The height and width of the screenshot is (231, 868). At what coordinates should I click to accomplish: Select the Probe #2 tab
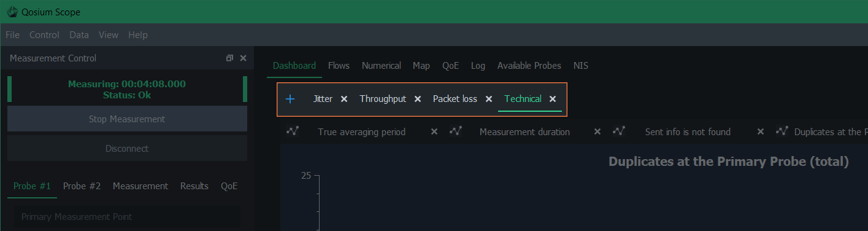click(82, 186)
